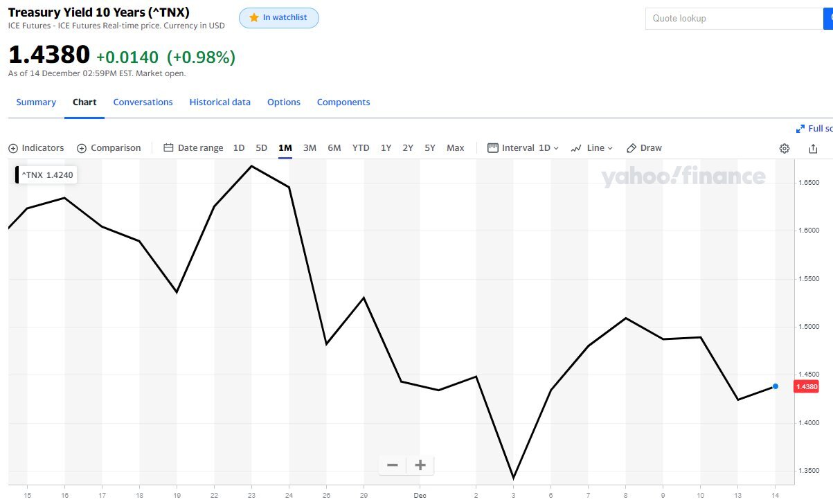The image size is (833, 504).
Task: Click the blue last-price dot on chart
Action: coord(775,386)
